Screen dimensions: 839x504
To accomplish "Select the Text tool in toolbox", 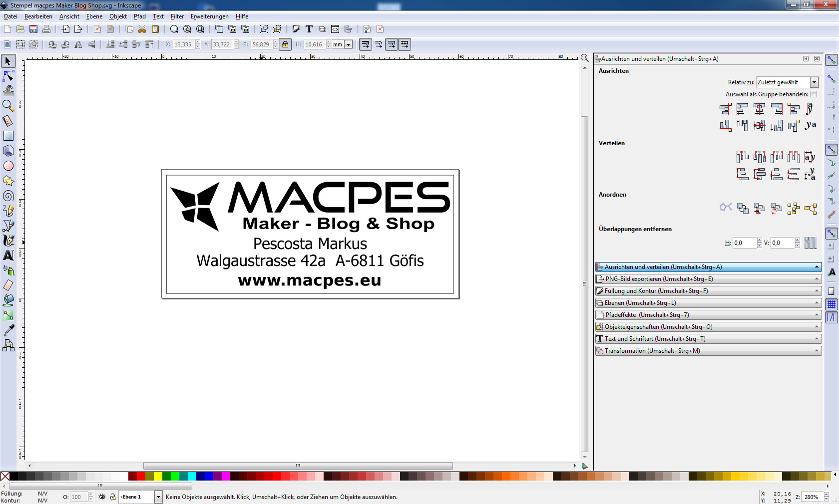I will [8, 255].
